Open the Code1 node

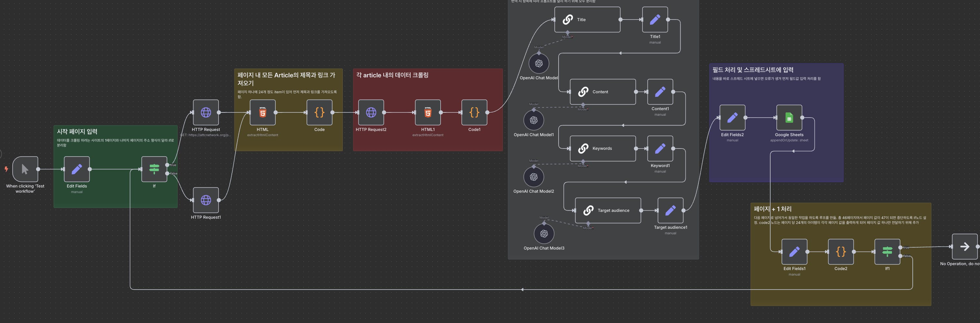[474, 112]
